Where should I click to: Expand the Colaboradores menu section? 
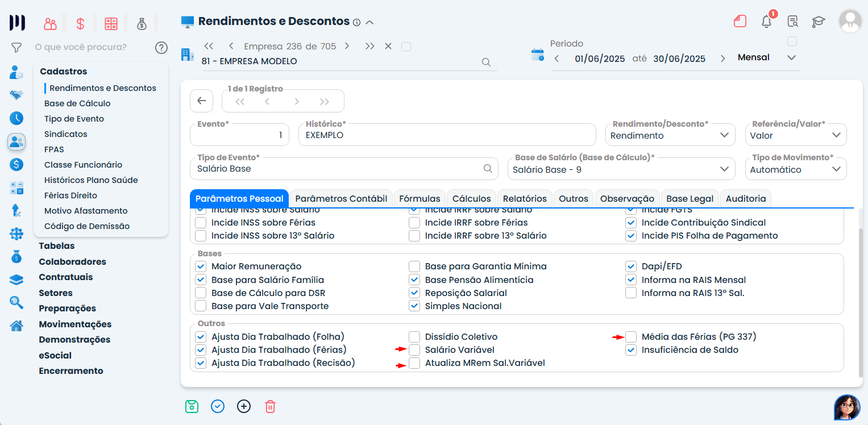pyautogui.click(x=72, y=262)
